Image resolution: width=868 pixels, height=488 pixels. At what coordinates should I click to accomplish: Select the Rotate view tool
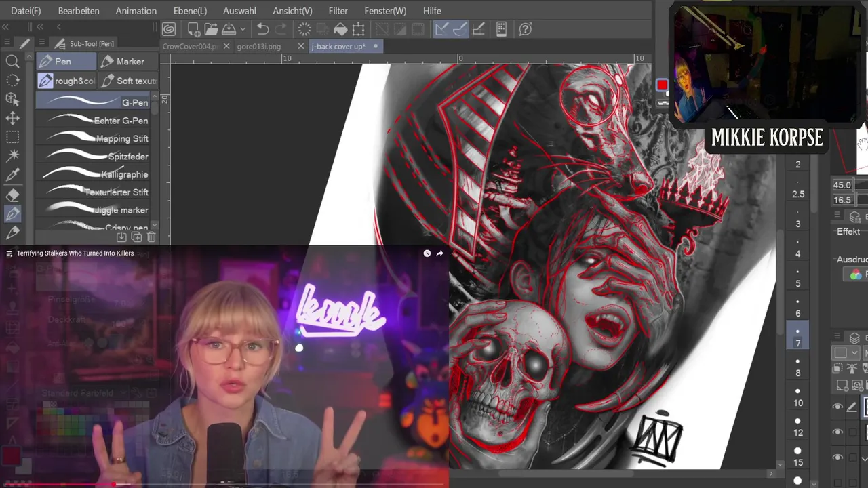click(x=12, y=81)
